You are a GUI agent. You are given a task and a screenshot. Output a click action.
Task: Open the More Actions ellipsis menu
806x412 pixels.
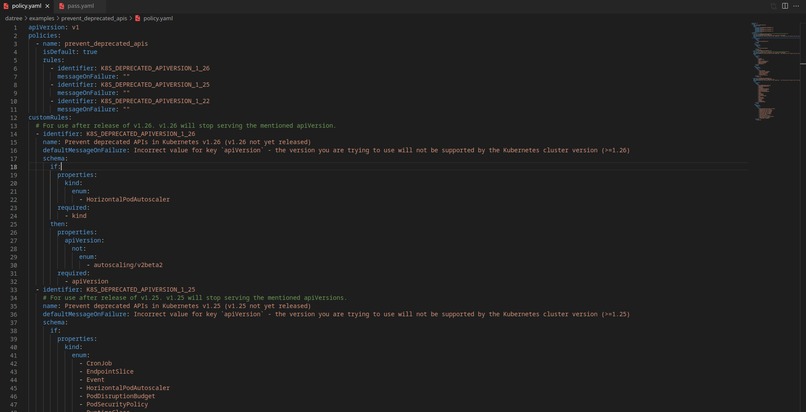(797, 6)
